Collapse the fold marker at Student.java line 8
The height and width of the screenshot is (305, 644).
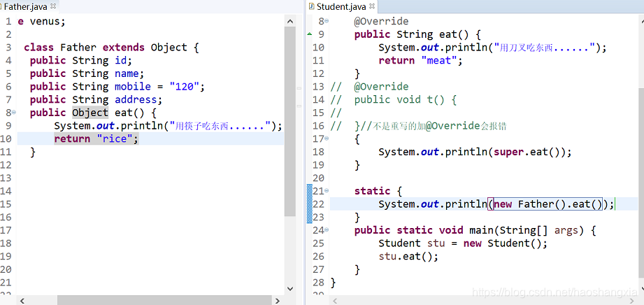pos(327,21)
